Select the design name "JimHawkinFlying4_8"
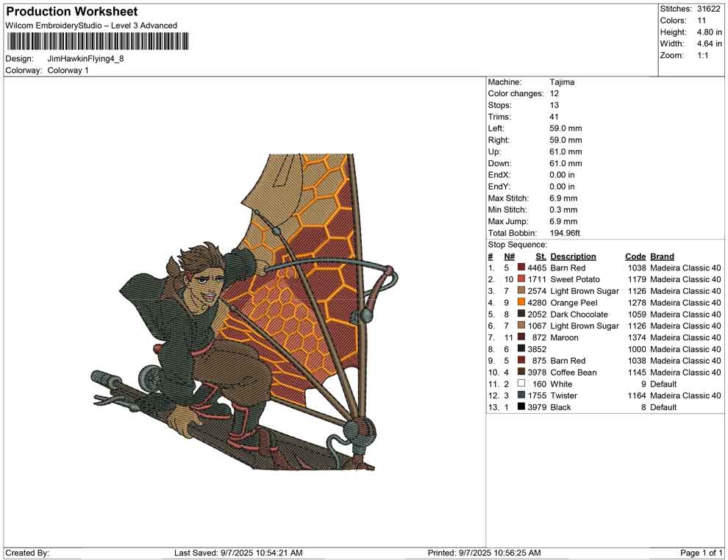The width and height of the screenshot is (728, 560). tap(85, 59)
